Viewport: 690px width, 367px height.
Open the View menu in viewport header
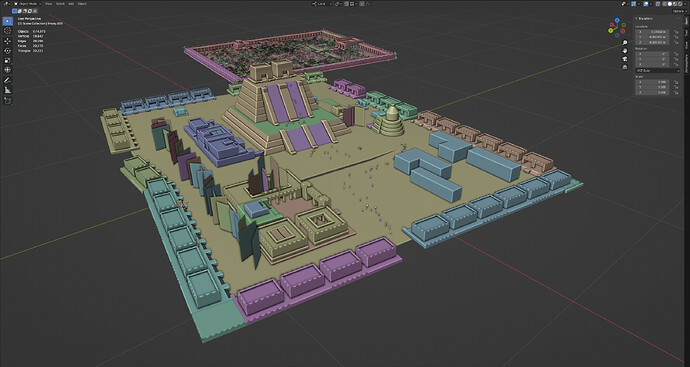[48, 4]
